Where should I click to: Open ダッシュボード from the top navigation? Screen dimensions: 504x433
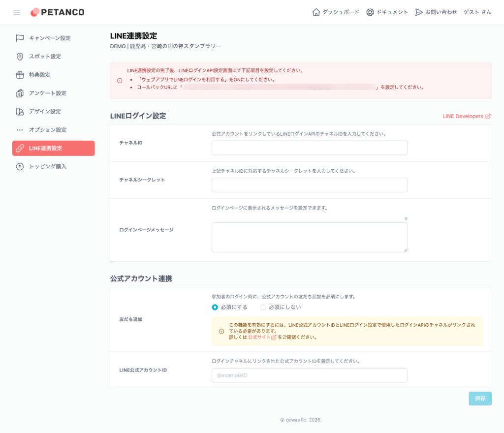coord(335,12)
